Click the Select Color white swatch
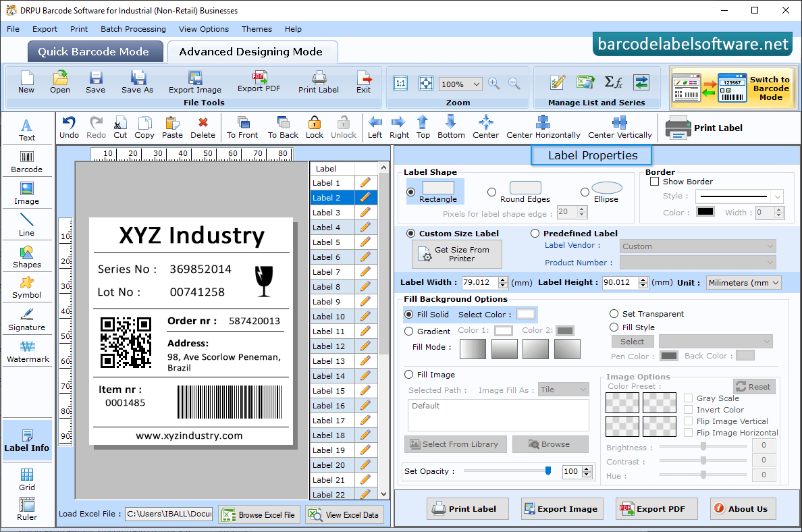 coord(525,314)
